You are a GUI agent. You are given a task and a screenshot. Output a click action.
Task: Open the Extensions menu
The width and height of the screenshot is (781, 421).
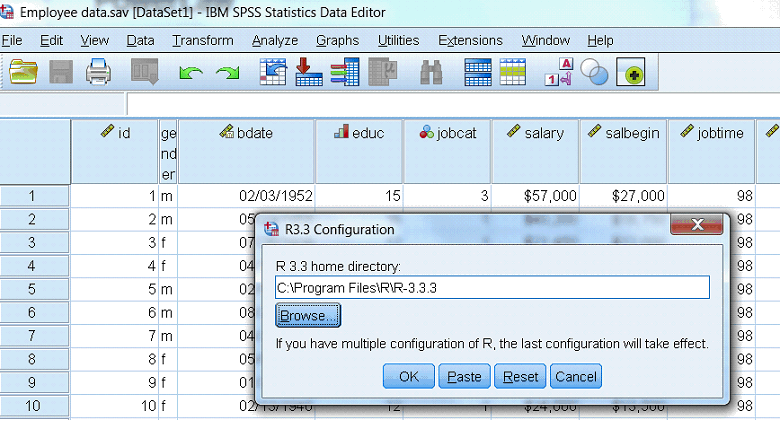(470, 40)
